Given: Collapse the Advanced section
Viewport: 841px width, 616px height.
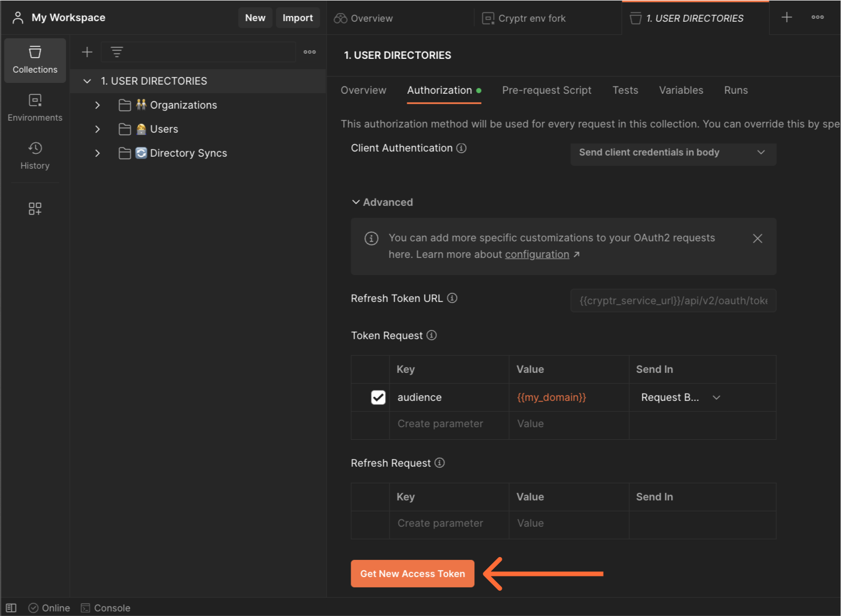Looking at the screenshot, I should (382, 202).
